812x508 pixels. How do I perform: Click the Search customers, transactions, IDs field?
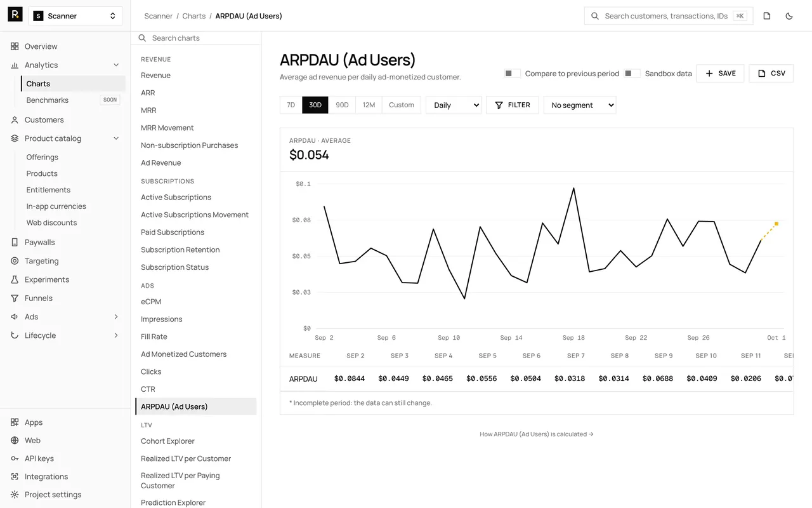coord(669,16)
